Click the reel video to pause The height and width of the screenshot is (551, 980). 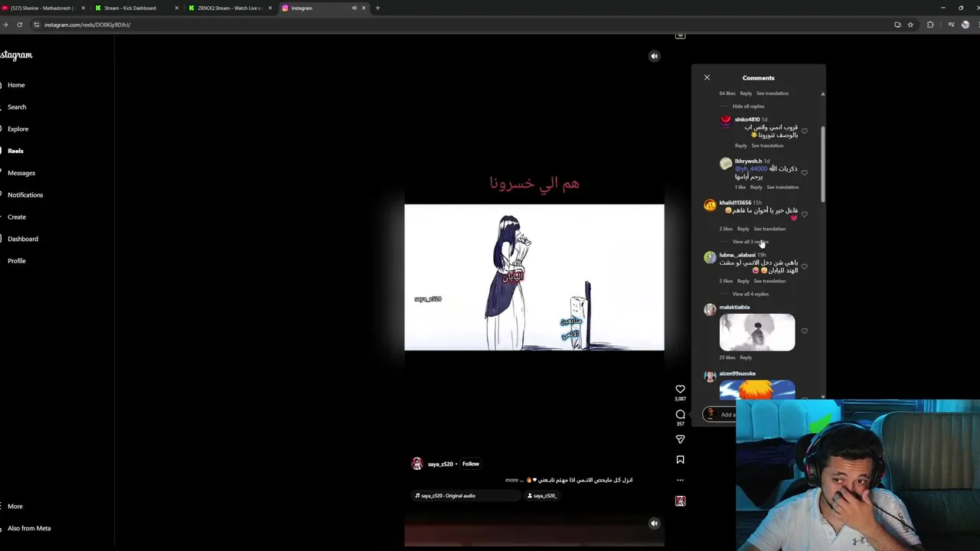[534, 277]
